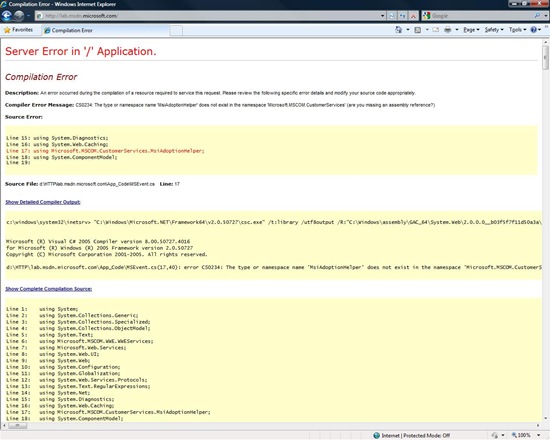Expand the Feeds dropdown arrow

(x=427, y=30)
